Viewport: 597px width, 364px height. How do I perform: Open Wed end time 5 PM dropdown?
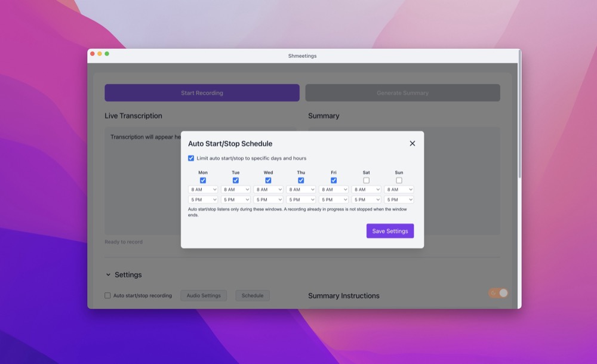[269, 199]
